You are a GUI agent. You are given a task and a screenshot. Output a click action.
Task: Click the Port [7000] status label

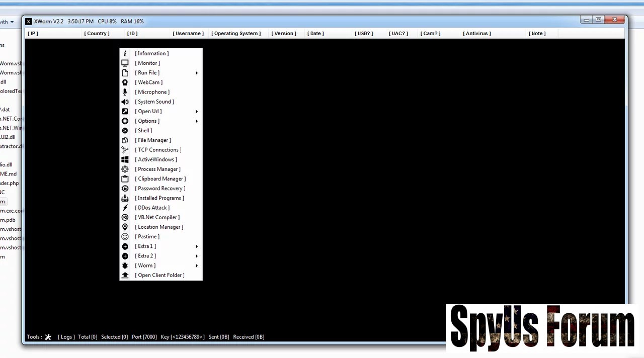pyautogui.click(x=144, y=337)
